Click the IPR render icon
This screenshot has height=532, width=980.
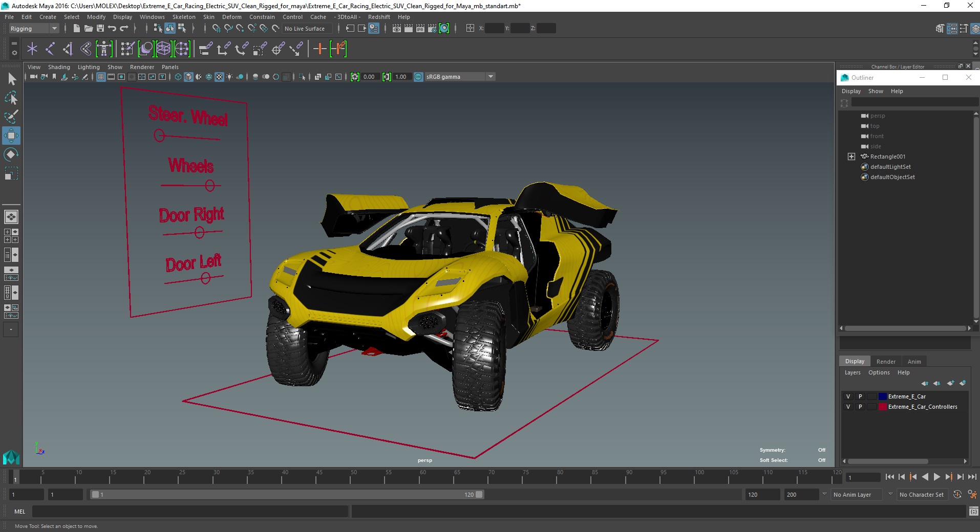click(420, 29)
